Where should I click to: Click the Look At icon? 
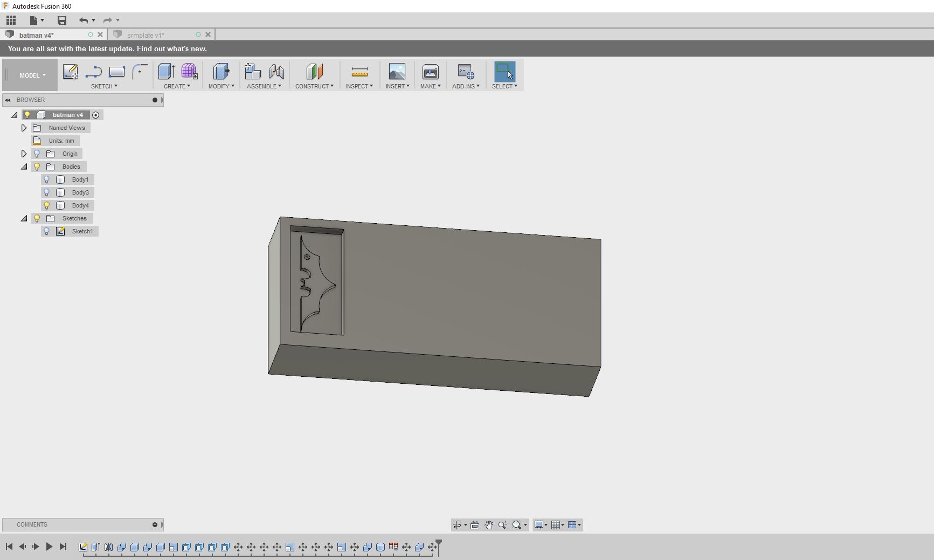tap(475, 525)
